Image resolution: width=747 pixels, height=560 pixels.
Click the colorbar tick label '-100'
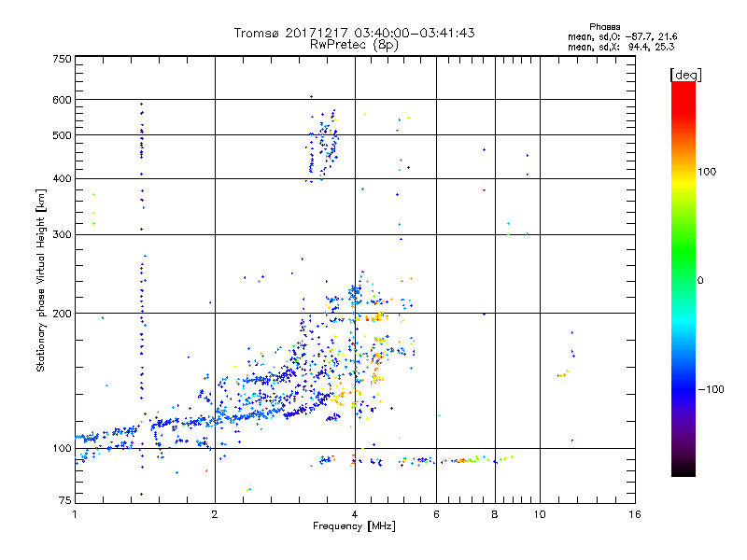pyautogui.click(x=711, y=389)
